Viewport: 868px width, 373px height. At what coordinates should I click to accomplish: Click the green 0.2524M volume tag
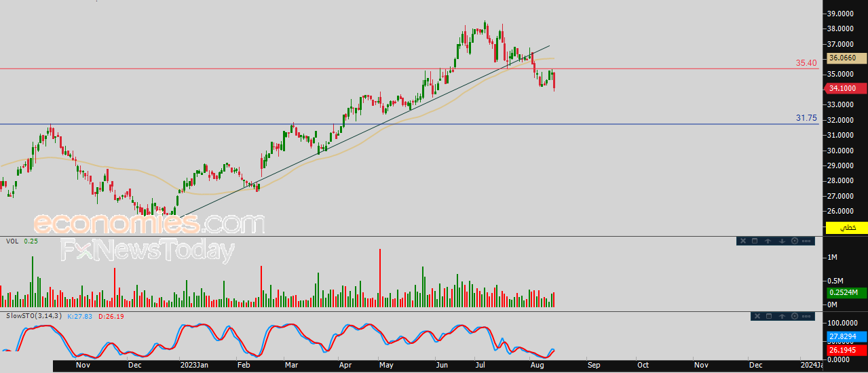[846, 293]
